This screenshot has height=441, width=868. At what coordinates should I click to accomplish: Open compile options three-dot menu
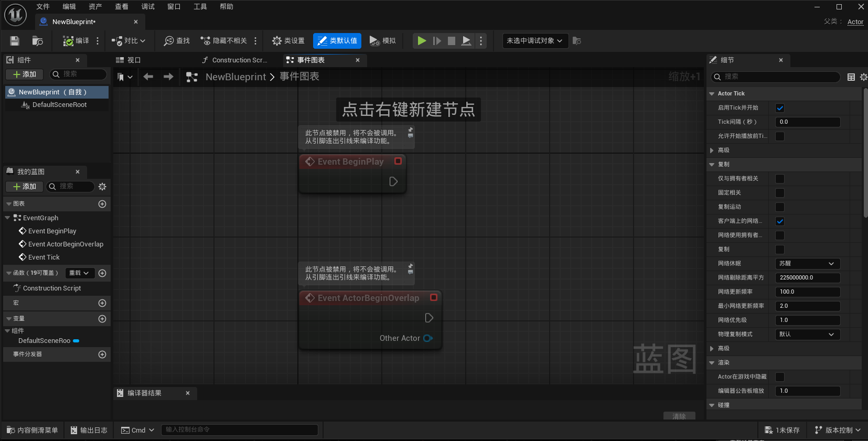tap(98, 41)
